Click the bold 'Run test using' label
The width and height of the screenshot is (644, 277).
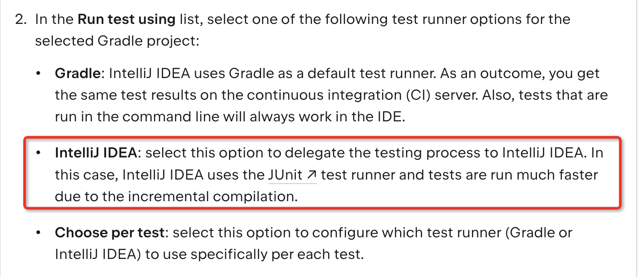(x=126, y=19)
